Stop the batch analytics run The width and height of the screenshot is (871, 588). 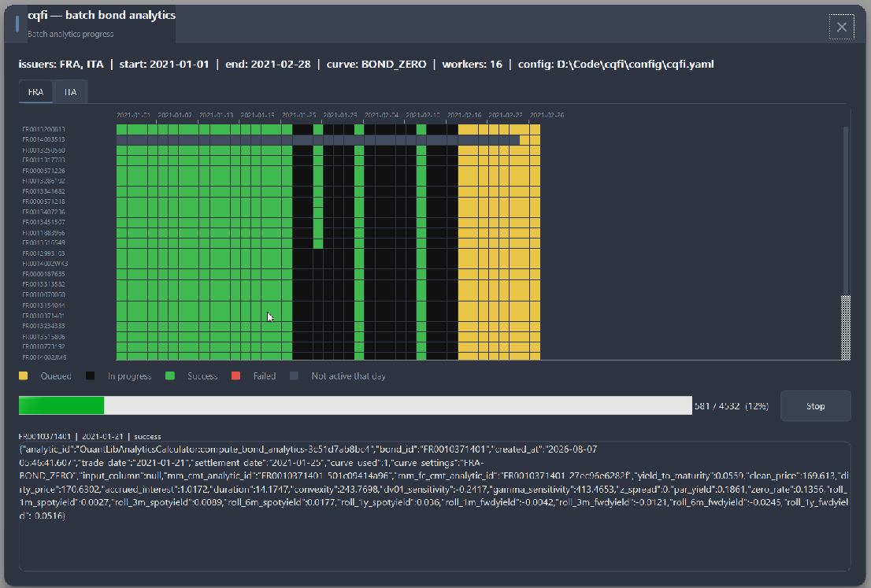click(815, 406)
